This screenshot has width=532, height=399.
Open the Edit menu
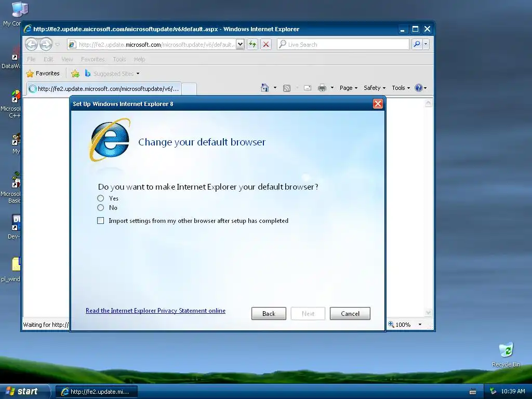pyautogui.click(x=48, y=59)
